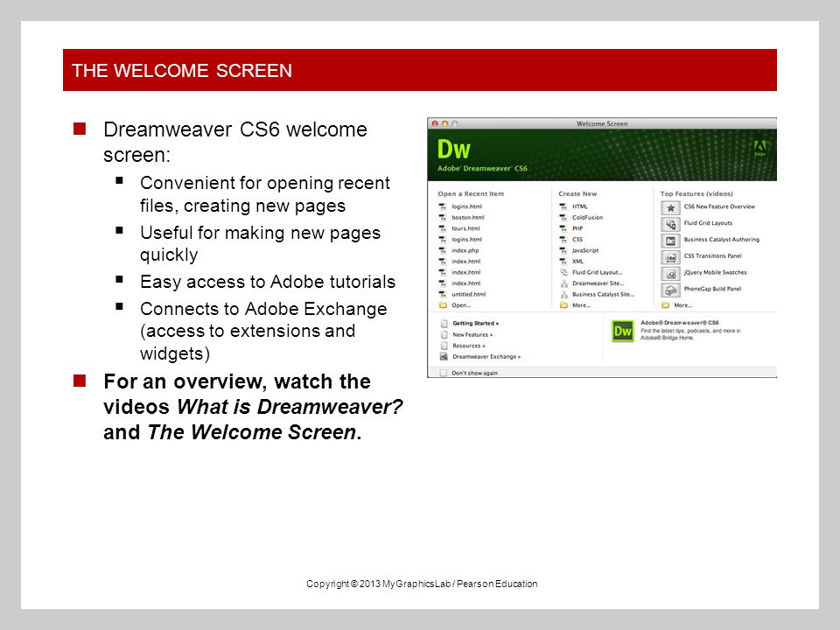Click the file icon beside boston.html

tap(443, 218)
